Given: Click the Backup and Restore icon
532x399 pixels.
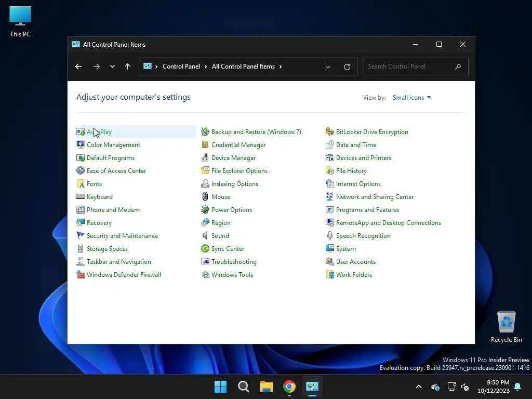Looking at the screenshot, I should (x=205, y=131).
